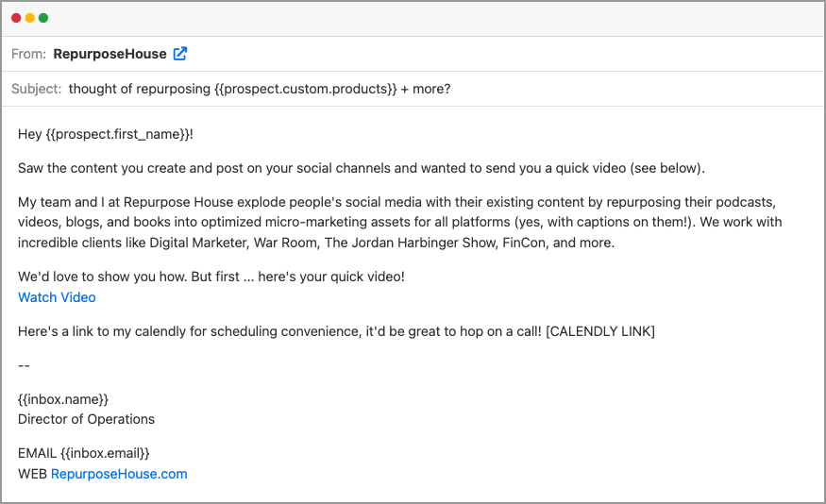Visit the RepurposeHouse.com web link

119,474
